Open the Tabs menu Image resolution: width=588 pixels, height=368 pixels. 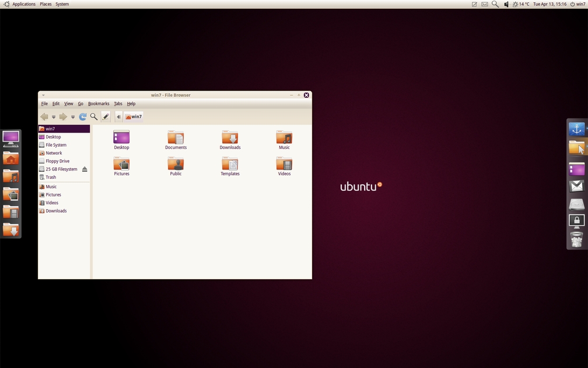click(118, 103)
